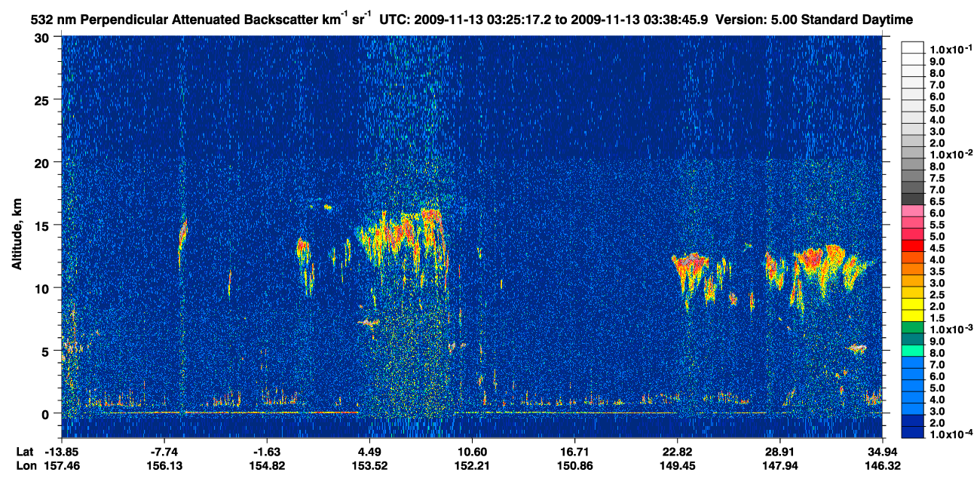Select latitude value '-1.63'

[x=267, y=451]
